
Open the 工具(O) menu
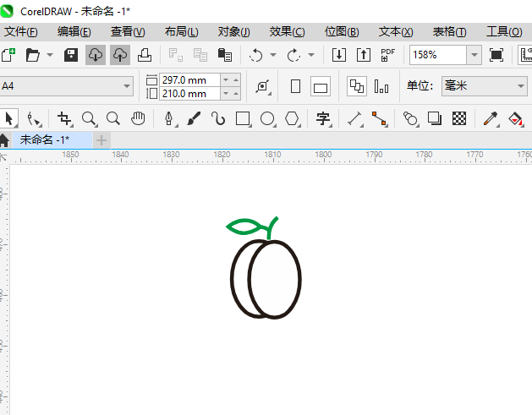click(x=504, y=32)
